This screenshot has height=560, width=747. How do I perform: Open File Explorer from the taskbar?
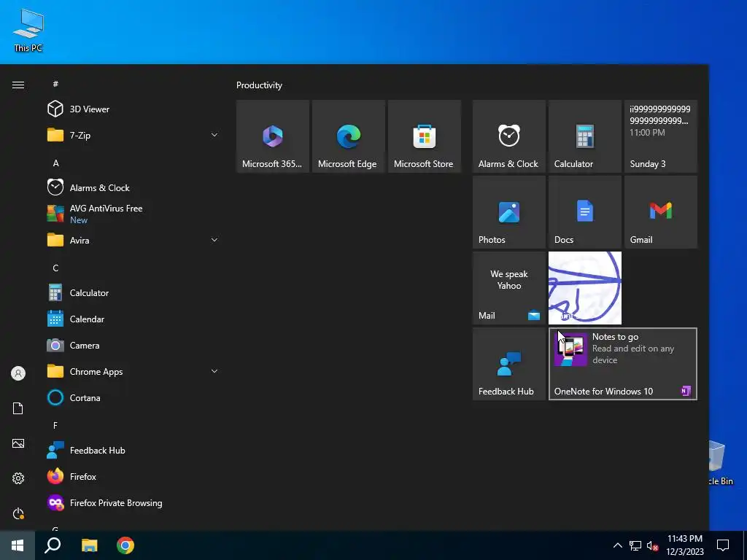point(89,545)
